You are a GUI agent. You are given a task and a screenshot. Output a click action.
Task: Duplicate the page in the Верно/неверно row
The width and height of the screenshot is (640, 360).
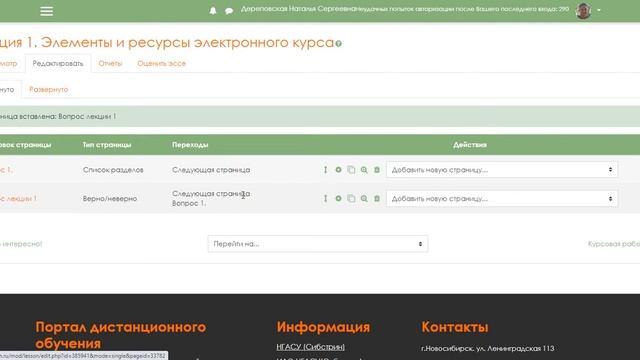351,198
